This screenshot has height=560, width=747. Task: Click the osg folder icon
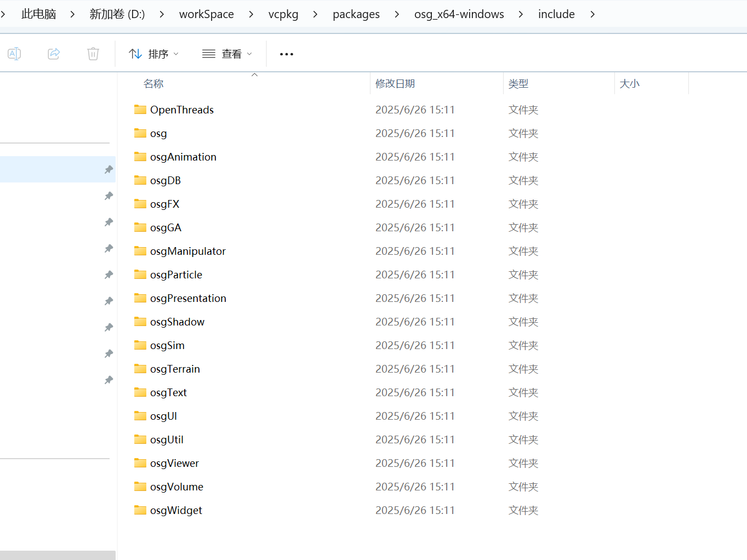pyautogui.click(x=140, y=133)
